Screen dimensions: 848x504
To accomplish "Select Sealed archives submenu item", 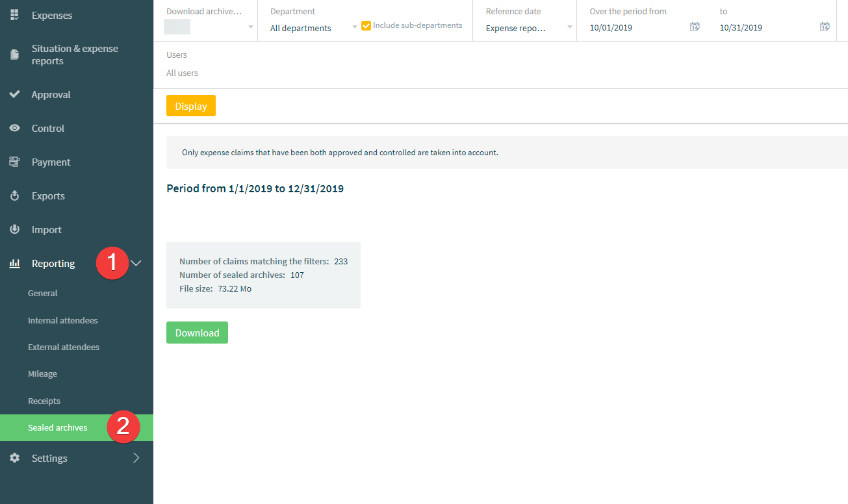I will coord(77,427).
